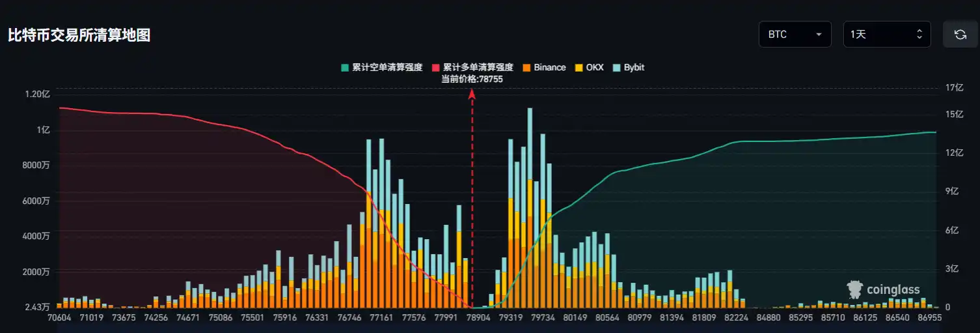Click the refresh icon button
This screenshot has height=333, width=980.
(960, 35)
